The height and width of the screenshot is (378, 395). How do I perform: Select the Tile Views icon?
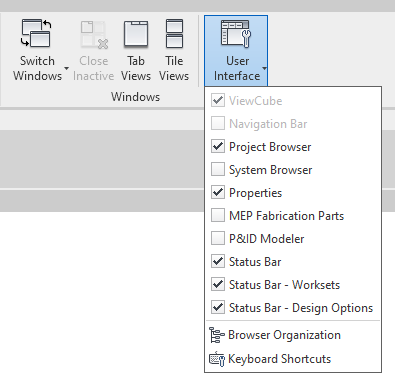[174, 34]
